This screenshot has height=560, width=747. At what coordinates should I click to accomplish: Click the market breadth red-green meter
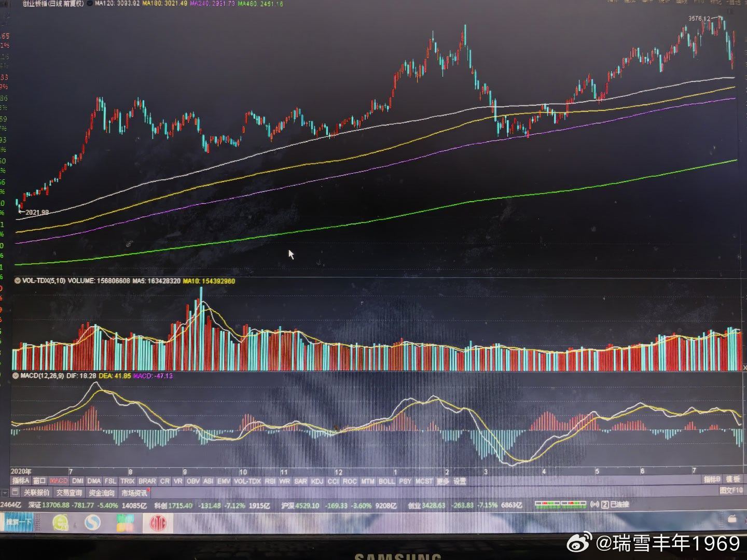click(x=560, y=504)
